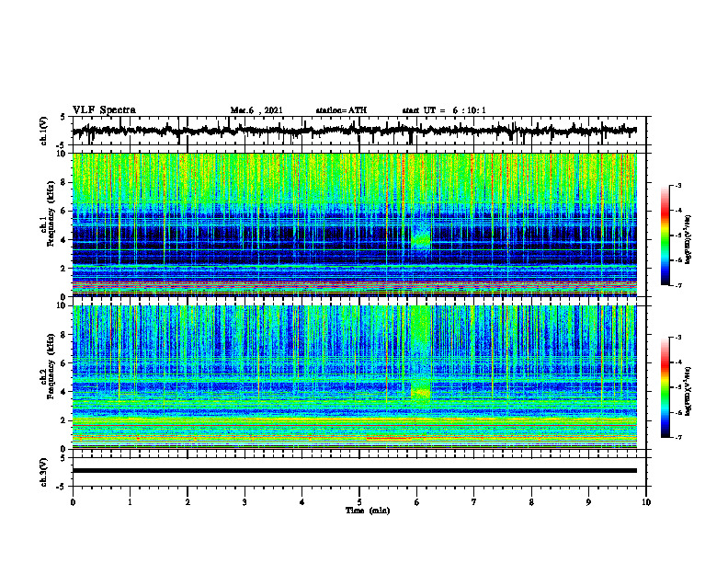Click the '5' tick on ch.1(V) axis
Image resolution: width=728 pixels, height=563 pixels.
[63, 118]
